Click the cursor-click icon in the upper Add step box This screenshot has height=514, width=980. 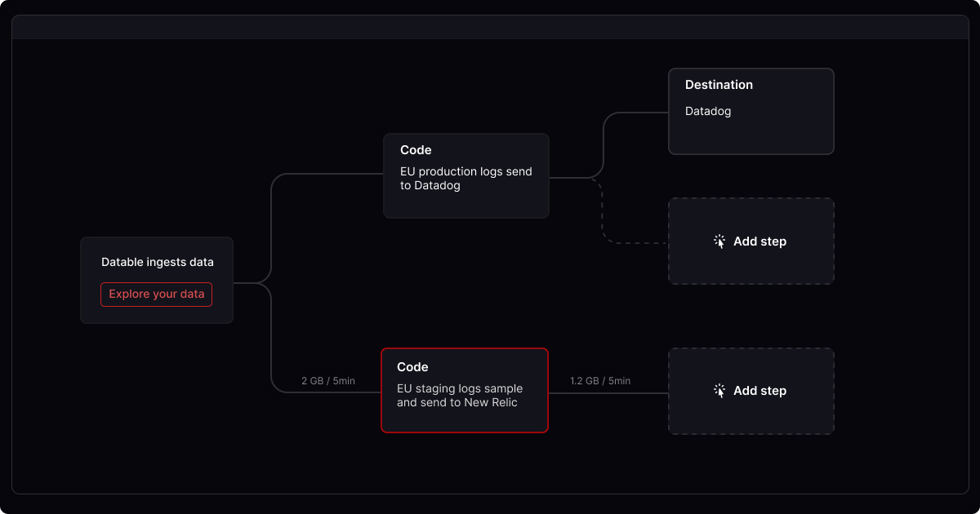point(719,241)
